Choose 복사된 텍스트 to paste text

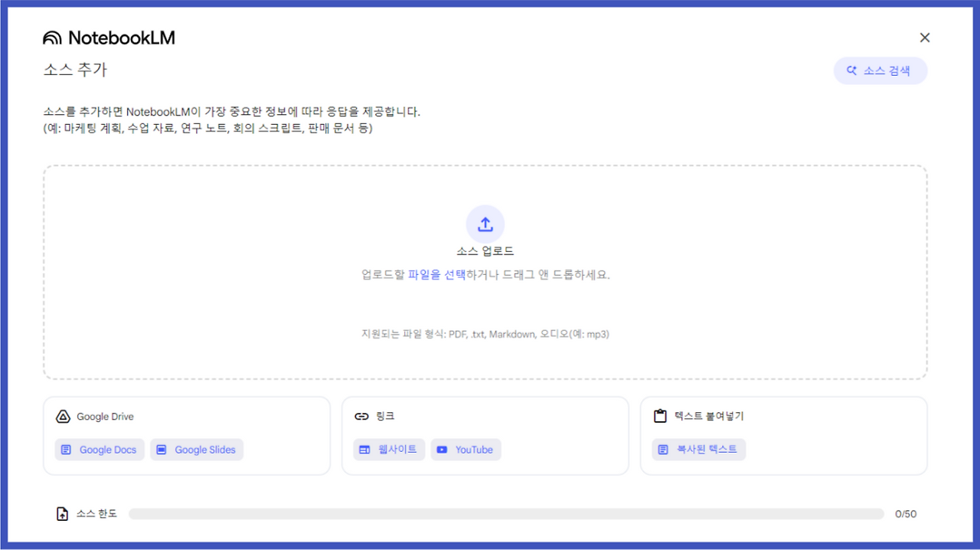[698, 450]
